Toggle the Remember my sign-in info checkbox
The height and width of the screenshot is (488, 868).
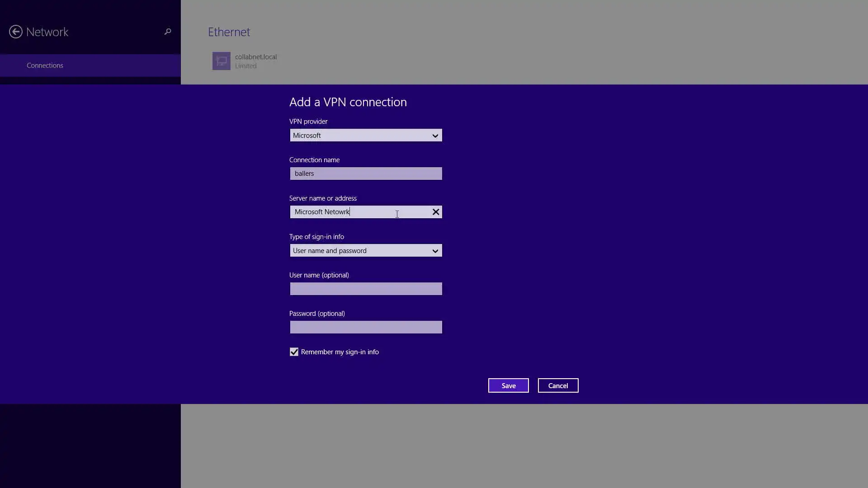pyautogui.click(x=294, y=352)
